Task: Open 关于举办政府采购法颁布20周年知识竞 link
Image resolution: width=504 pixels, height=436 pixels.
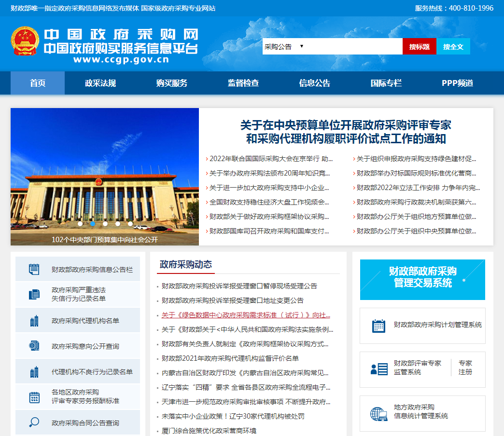Action: pos(270,173)
